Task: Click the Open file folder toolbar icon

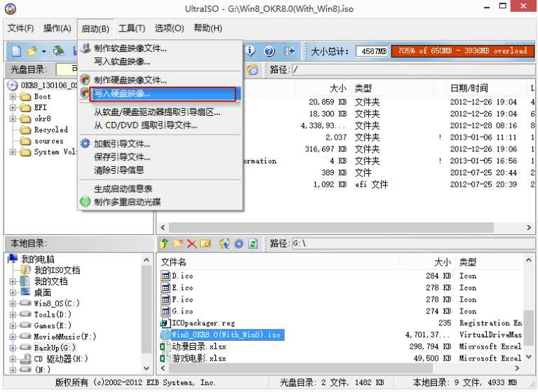Action: coord(32,51)
